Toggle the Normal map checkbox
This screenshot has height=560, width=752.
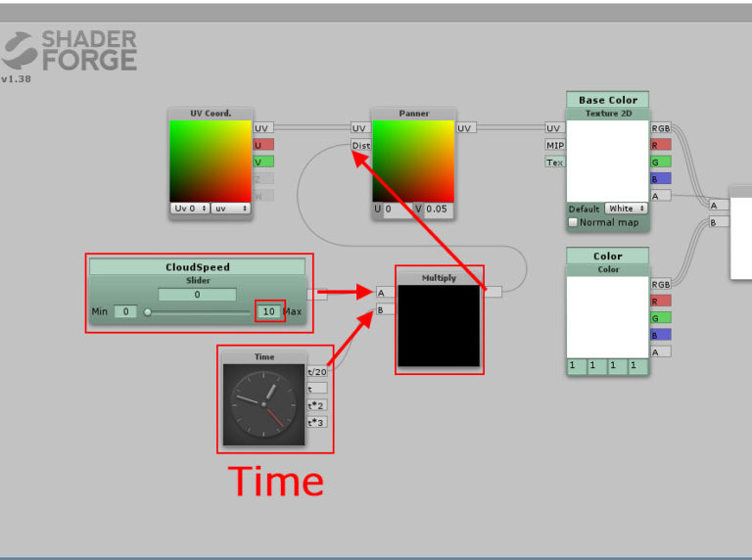pyautogui.click(x=574, y=222)
